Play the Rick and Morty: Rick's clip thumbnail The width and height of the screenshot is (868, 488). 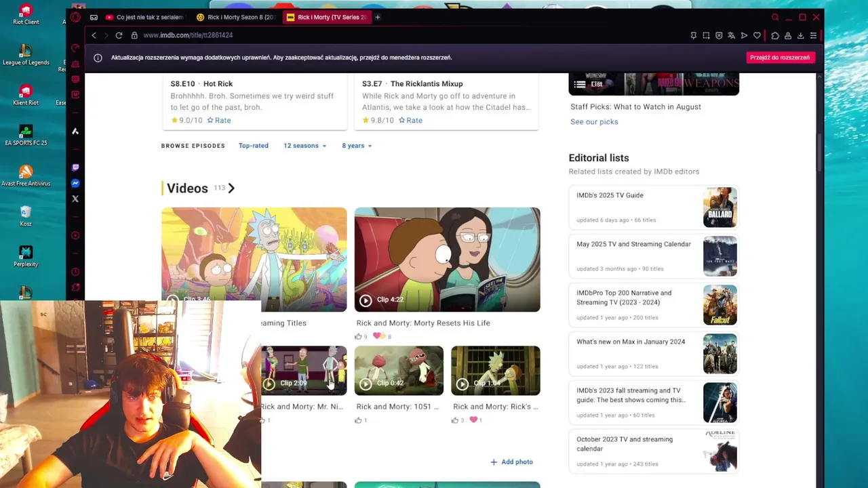coord(496,371)
